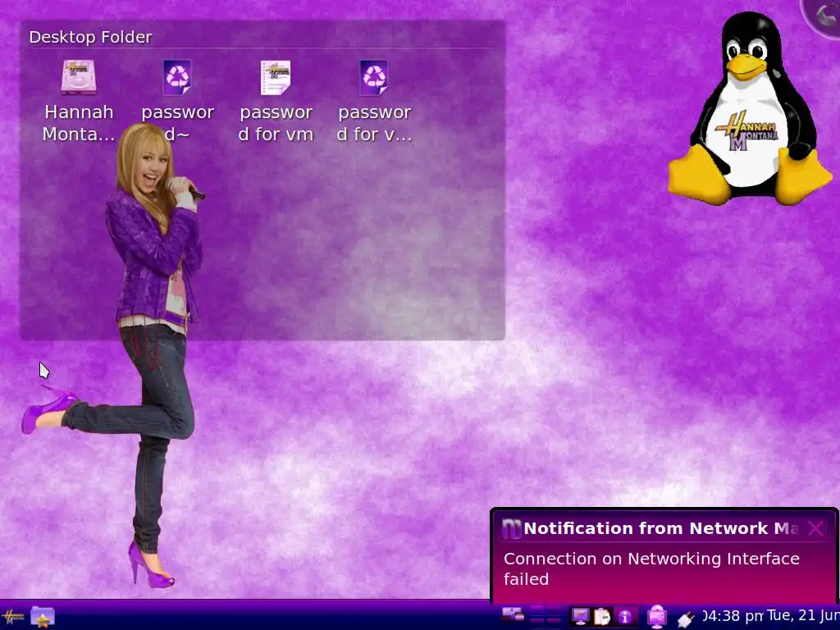Click the 'Notification from Network Ma' title
Image resolution: width=840 pixels, height=630 pixels.
click(660, 528)
